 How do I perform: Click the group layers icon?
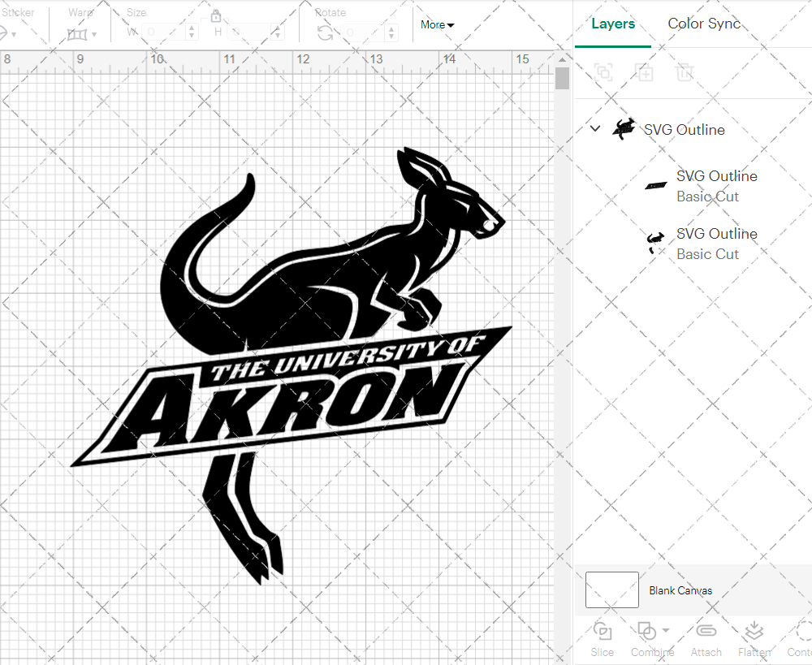coord(603,72)
